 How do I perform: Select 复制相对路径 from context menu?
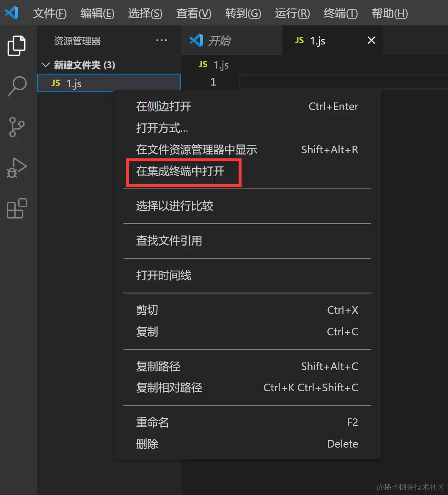coord(169,387)
